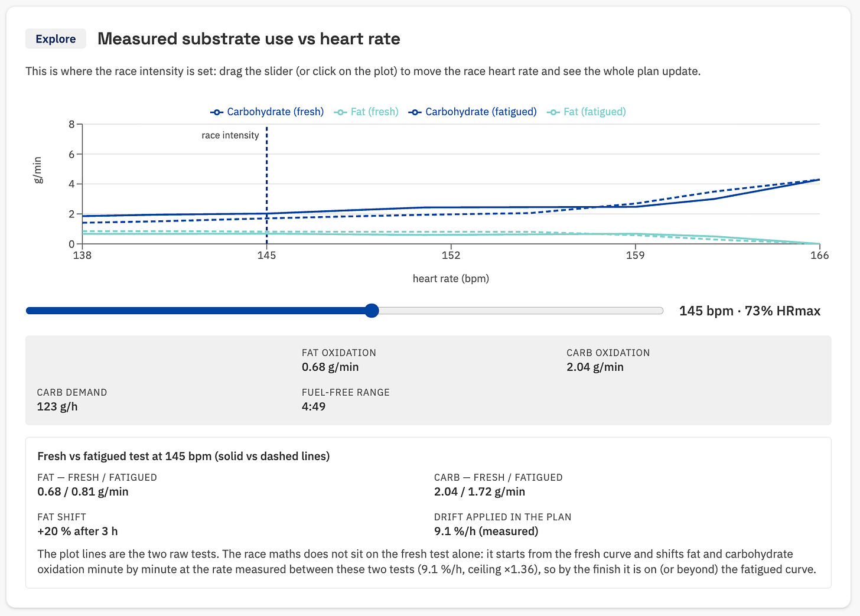Click the 159 tick on the heart rate axis
The image size is (860, 616).
[x=635, y=255]
